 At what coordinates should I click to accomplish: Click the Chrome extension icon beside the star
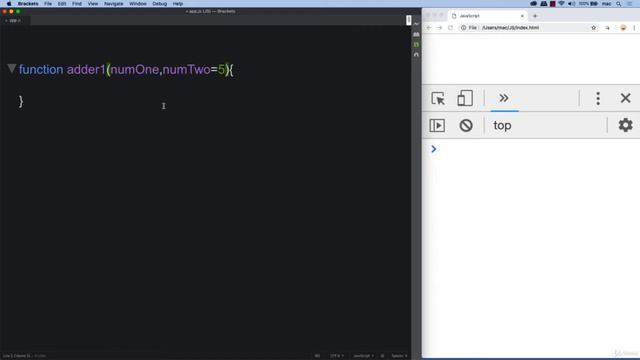[607, 28]
